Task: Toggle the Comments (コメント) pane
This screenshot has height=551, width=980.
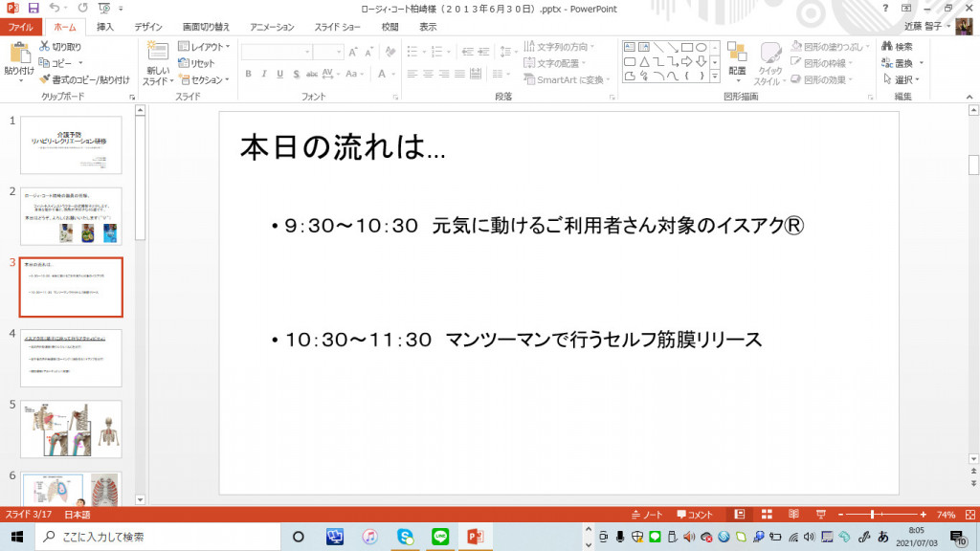Action: click(x=695, y=514)
